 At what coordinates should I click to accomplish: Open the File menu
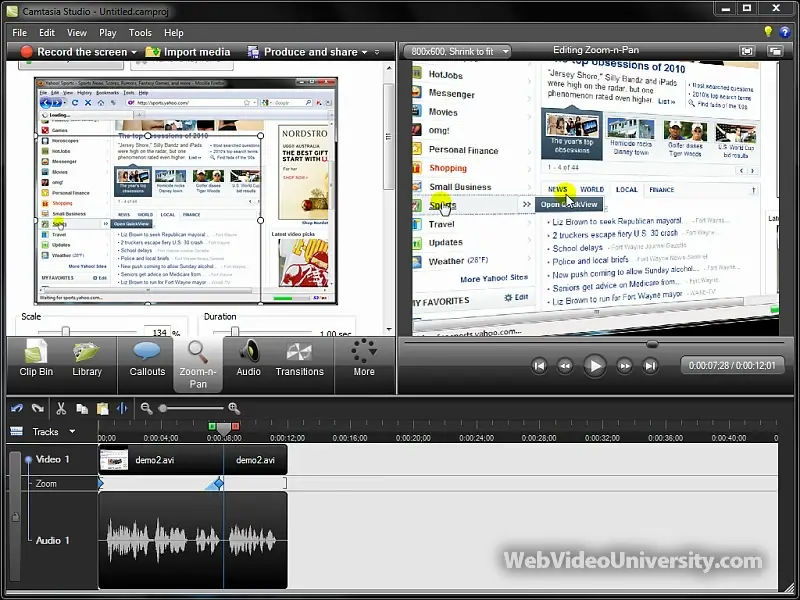(19, 33)
